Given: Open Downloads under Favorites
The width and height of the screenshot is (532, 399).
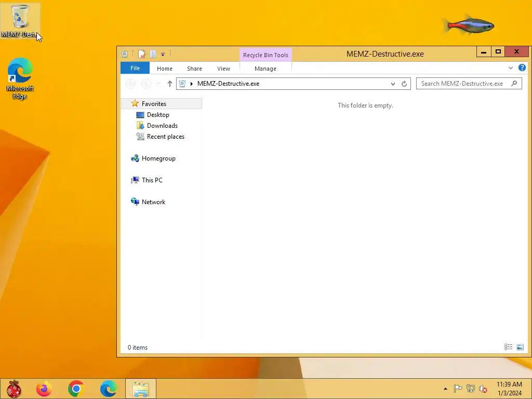Looking at the screenshot, I should (x=162, y=126).
